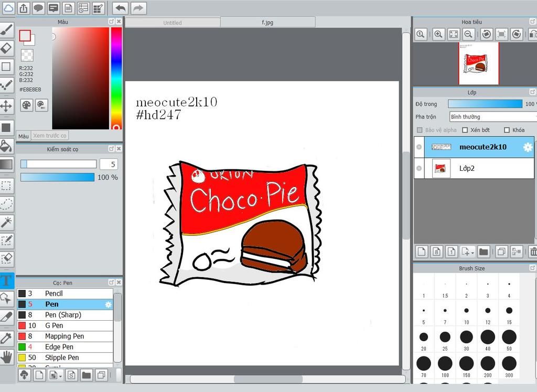The height and width of the screenshot is (392, 537).
Task: Open the speech bubble comments icon
Action: 38,8
